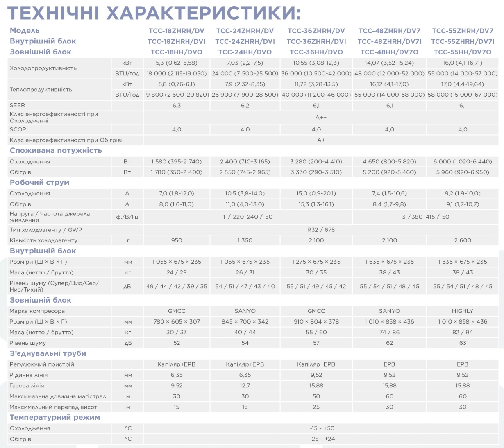The image size is (504, 448).
Task: Click SEER value 6,3
Action: (177, 105)
